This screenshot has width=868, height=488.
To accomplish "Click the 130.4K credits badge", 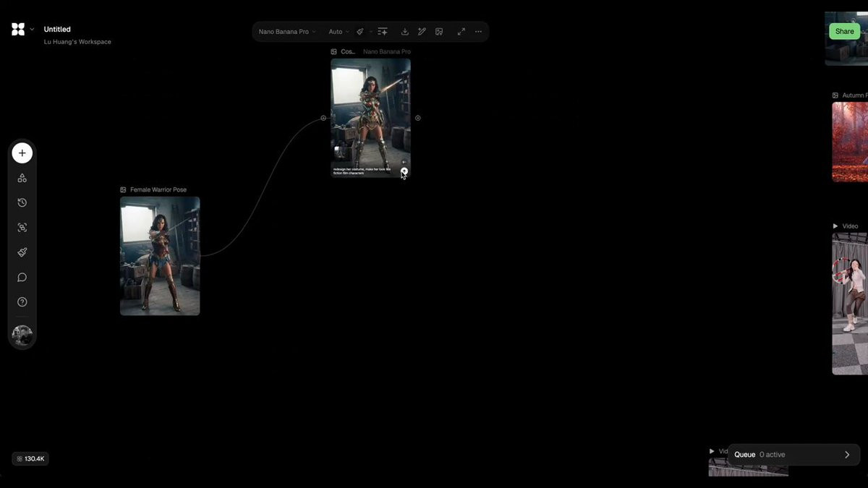I will pyautogui.click(x=30, y=458).
